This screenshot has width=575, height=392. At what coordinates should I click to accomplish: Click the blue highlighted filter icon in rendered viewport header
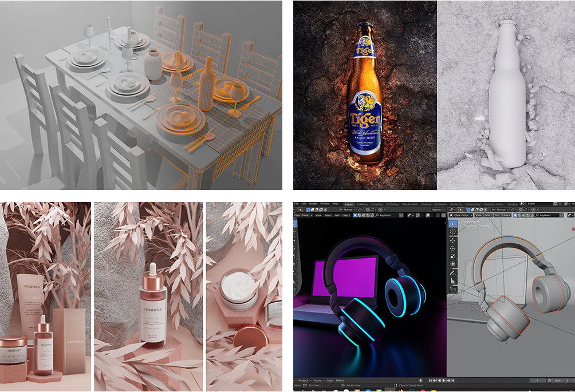[x=355, y=215]
